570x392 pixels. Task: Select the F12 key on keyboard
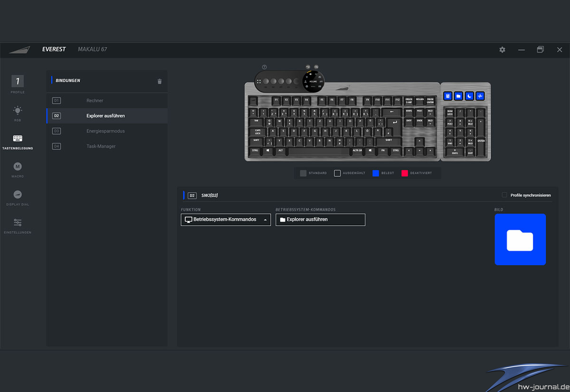click(398, 100)
